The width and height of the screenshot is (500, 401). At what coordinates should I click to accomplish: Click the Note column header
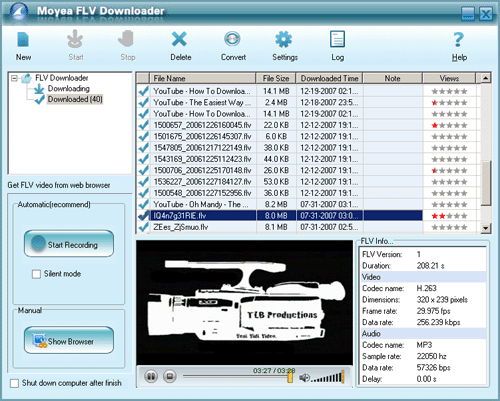[x=393, y=78]
